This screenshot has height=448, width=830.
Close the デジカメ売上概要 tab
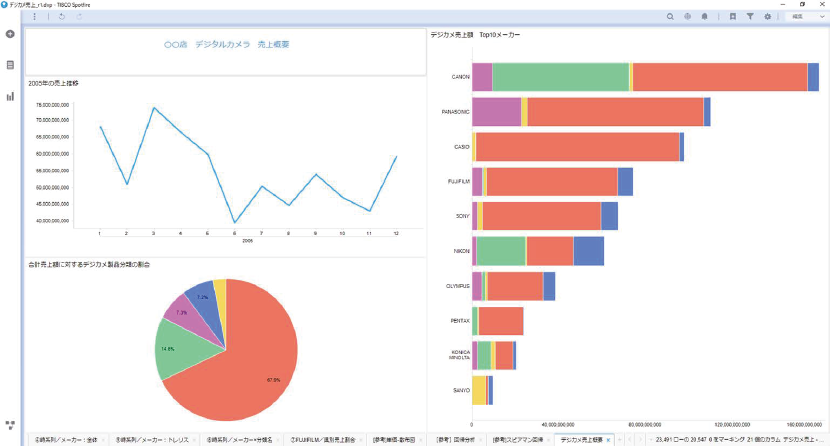[x=609, y=440]
